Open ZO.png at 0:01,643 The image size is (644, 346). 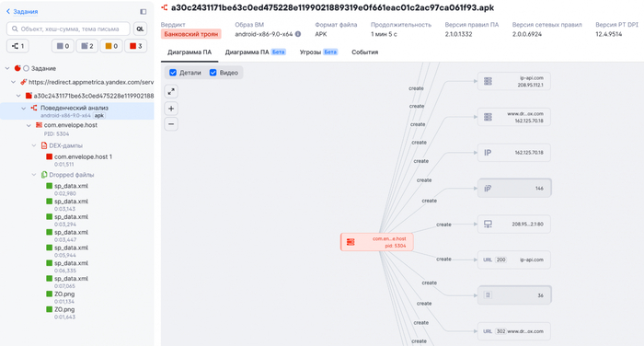click(64, 309)
